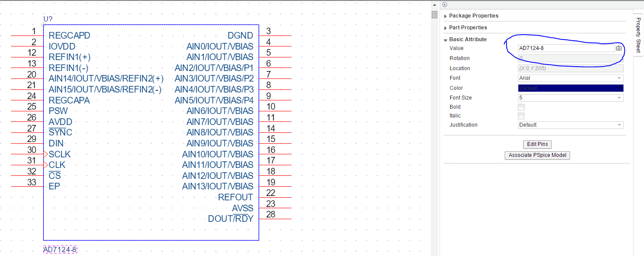
Task: Select the DGND pin name
Action: tap(240, 36)
